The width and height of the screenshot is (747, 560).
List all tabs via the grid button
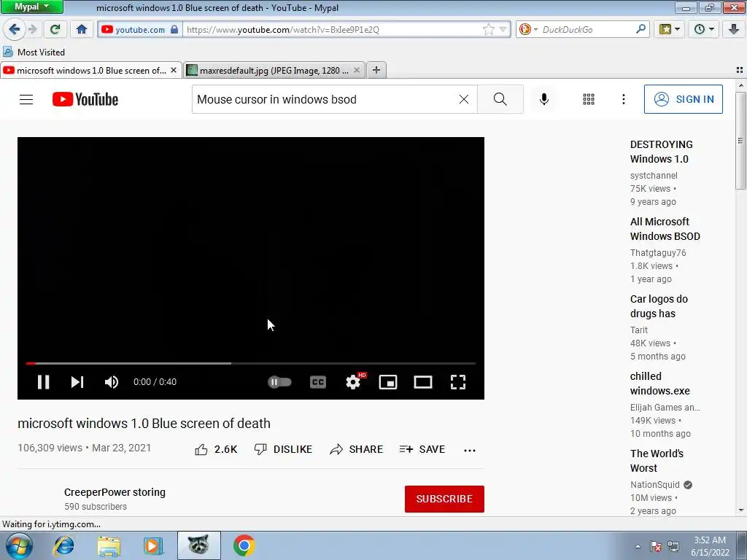(x=740, y=70)
